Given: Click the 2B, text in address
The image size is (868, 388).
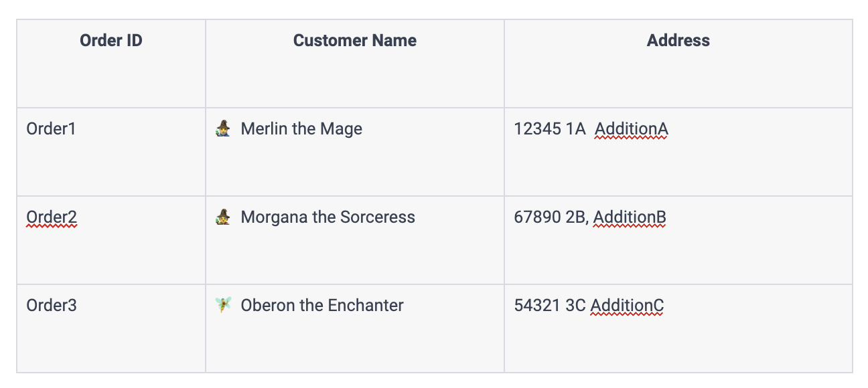Looking at the screenshot, I should click(577, 217).
